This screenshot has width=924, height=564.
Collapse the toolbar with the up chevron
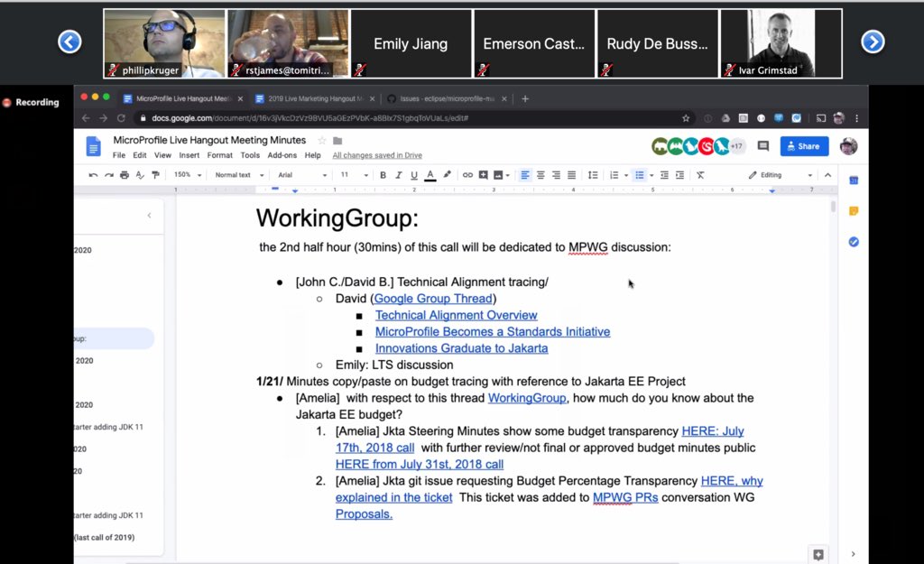click(827, 175)
